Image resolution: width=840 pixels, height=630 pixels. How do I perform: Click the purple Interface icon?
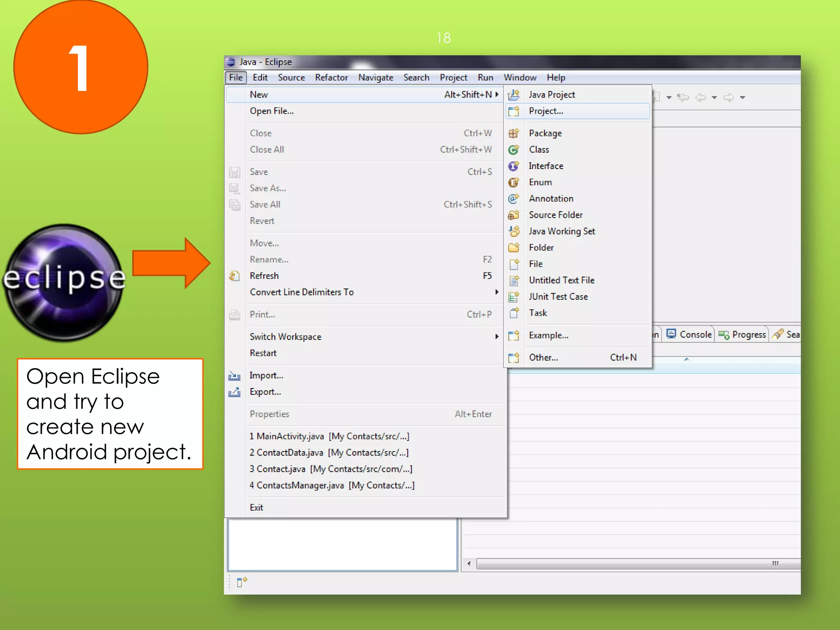pos(514,166)
